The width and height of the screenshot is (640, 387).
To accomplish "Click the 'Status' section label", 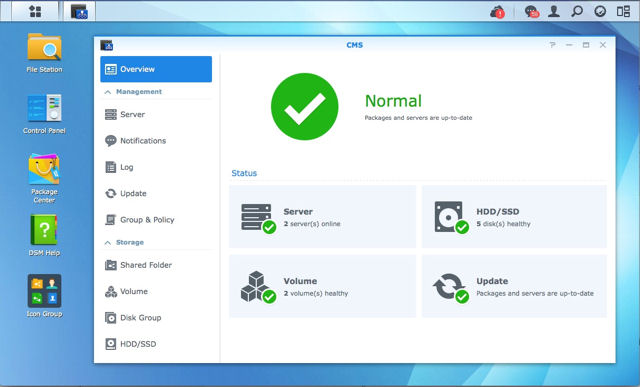I will coord(244,173).
